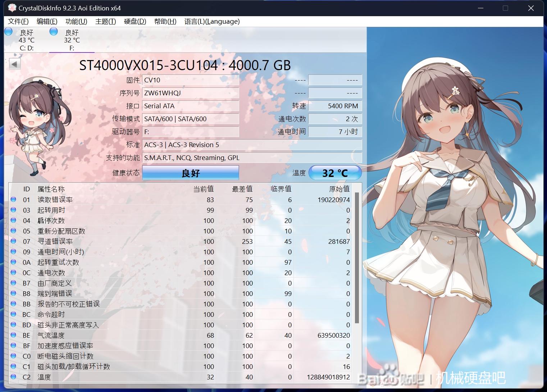Click the serial number field ZW61WHQJ

coord(191,93)
